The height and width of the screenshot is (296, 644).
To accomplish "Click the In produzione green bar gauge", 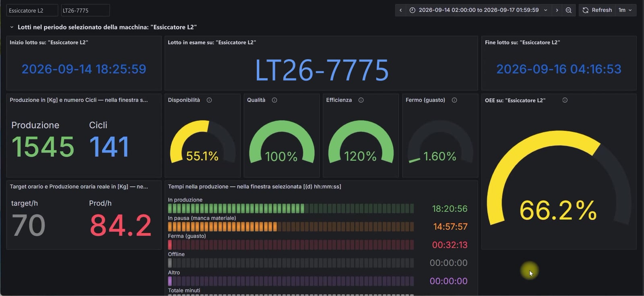I will (x=291, y=208).
